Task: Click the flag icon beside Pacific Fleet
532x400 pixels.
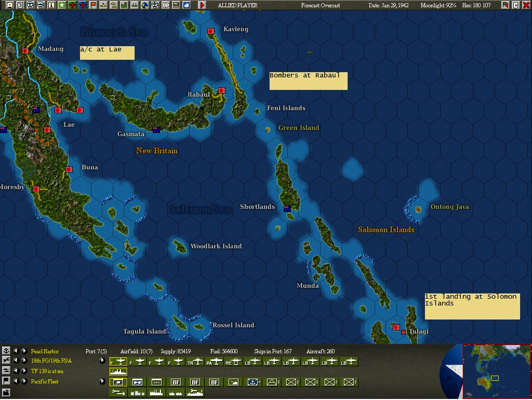Action: (6, 381)
